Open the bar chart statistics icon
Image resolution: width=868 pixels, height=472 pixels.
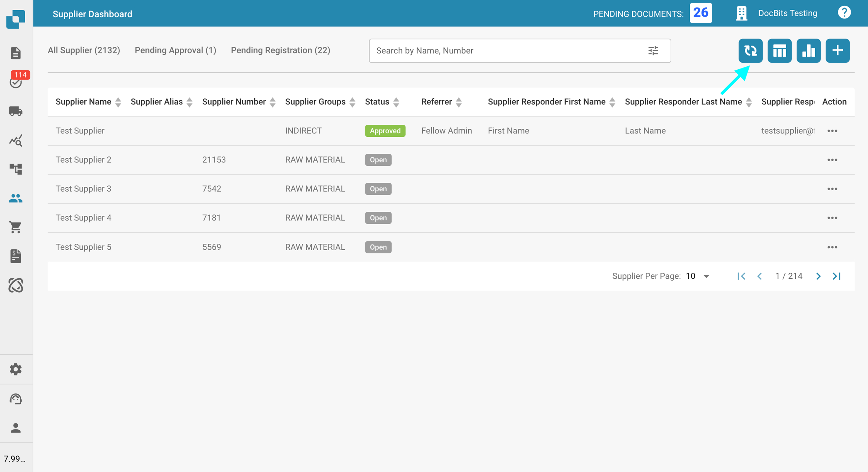pos(808,50)
